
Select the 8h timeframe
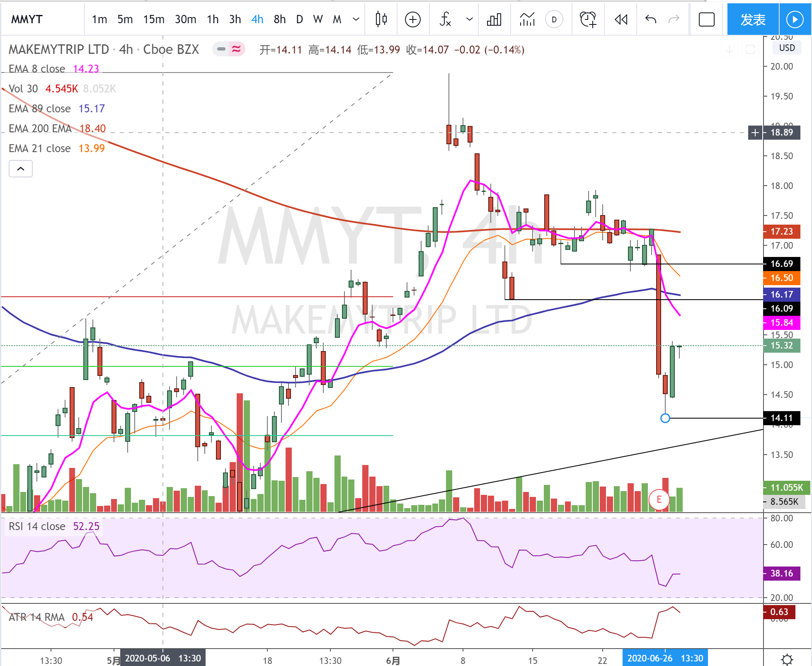pyautogui.click(x=280, y=19)
